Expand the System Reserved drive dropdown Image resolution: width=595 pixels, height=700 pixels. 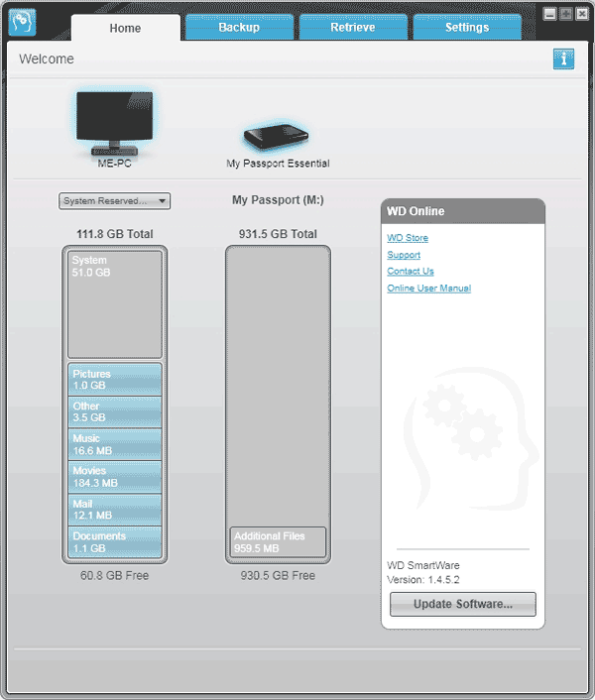click(114, 201)
